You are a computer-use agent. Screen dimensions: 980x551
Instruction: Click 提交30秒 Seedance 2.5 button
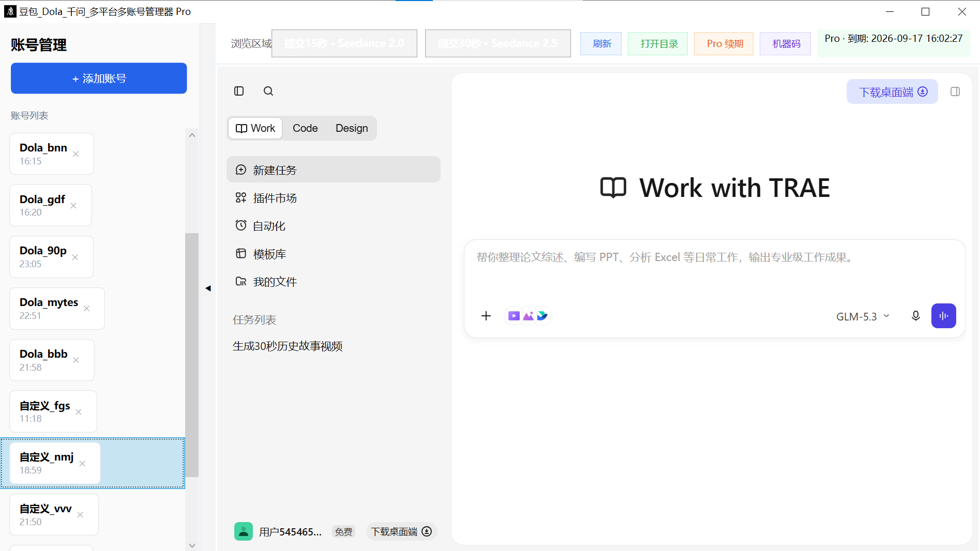498,43
